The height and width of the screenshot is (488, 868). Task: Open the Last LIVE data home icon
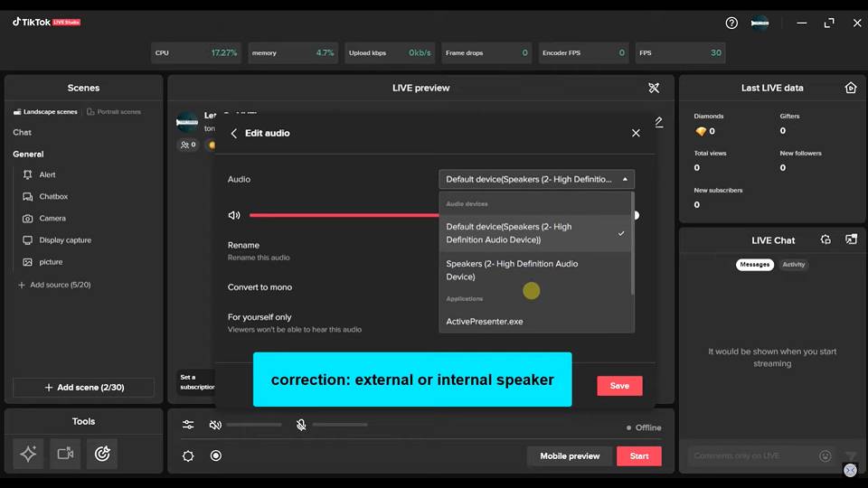pos(850,88)
